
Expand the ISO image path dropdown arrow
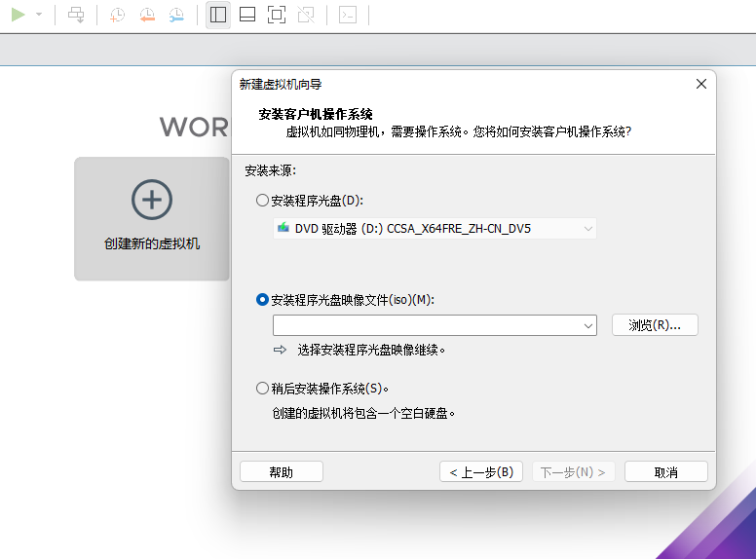click(587, 325)
